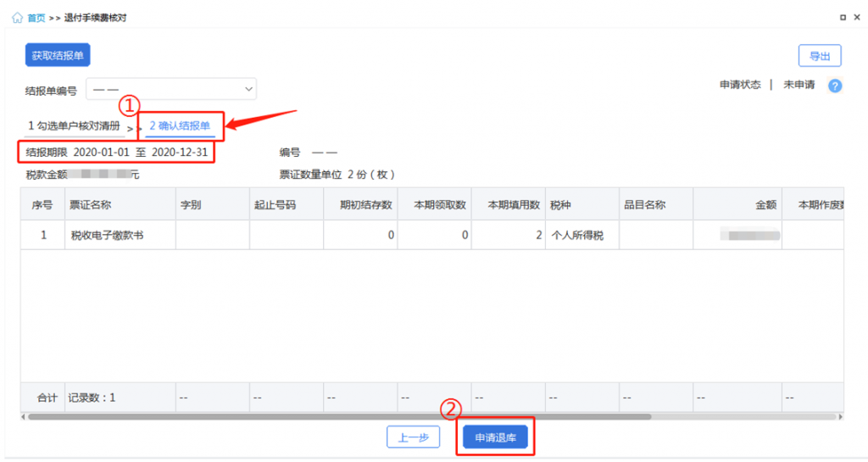The height and width of the screenshot is (462, 868).
Task: Click the horizontal scrollbar thumb
Action: (339, 416)
